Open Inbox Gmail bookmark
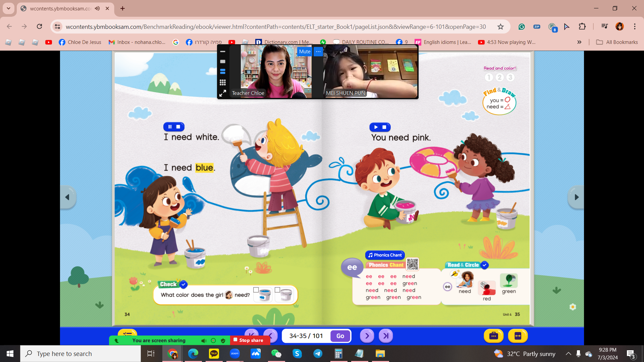 pyautogui.click(x=137, y=42)
